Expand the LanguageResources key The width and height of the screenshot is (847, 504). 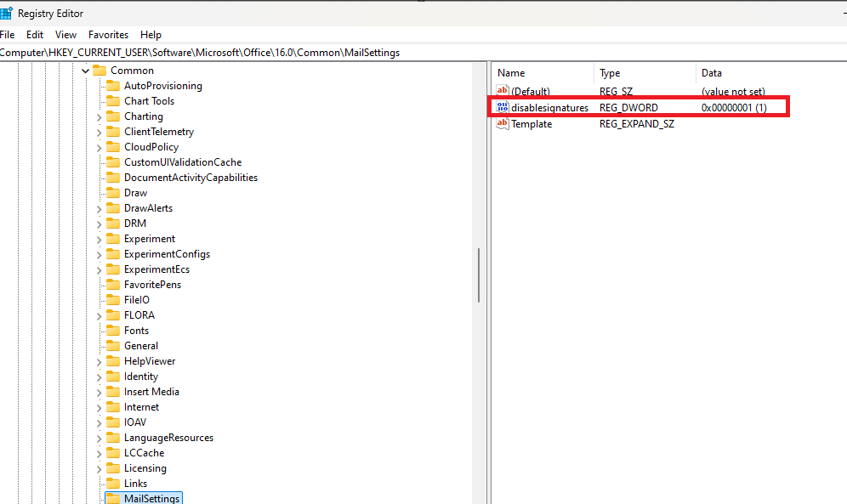pos(99,437)
